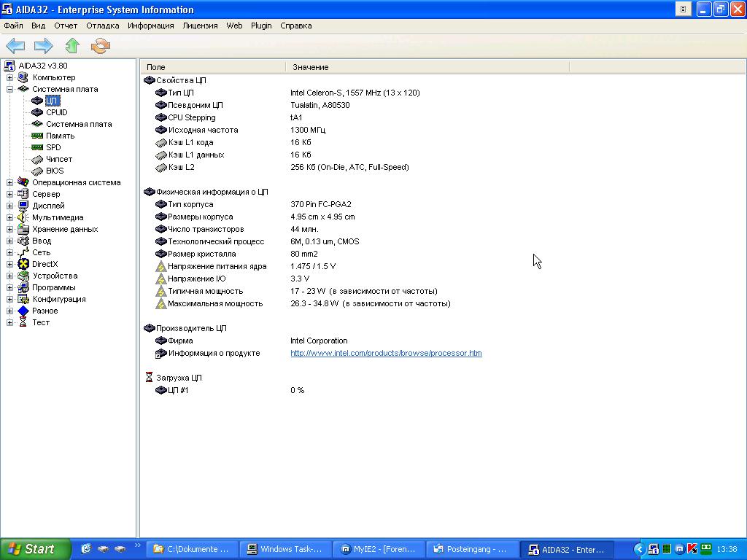Expand the Сервер tree node
The height and width of the screenshot is (560, 747).
9,194
